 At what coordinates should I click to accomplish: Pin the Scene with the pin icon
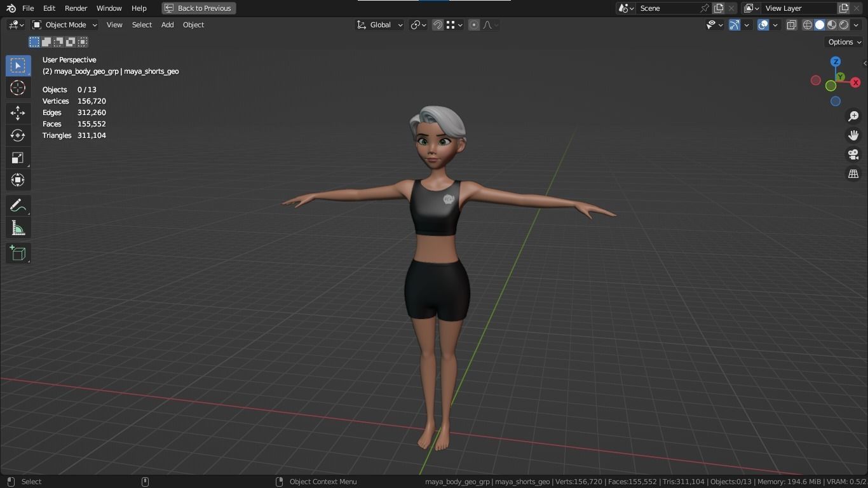704,8
